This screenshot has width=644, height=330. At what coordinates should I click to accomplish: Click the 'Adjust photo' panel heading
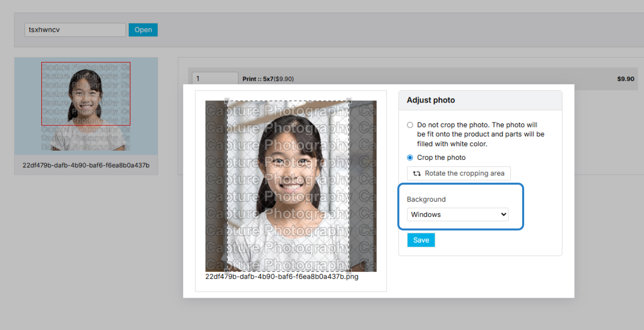point(431,100)
